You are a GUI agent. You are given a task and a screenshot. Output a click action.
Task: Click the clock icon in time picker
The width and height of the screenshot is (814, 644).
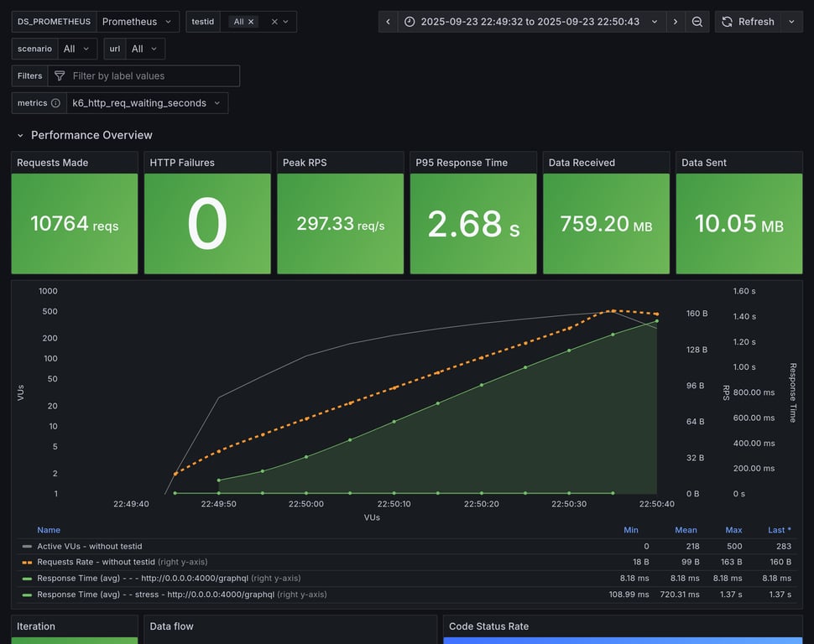(x=410, y=22)
